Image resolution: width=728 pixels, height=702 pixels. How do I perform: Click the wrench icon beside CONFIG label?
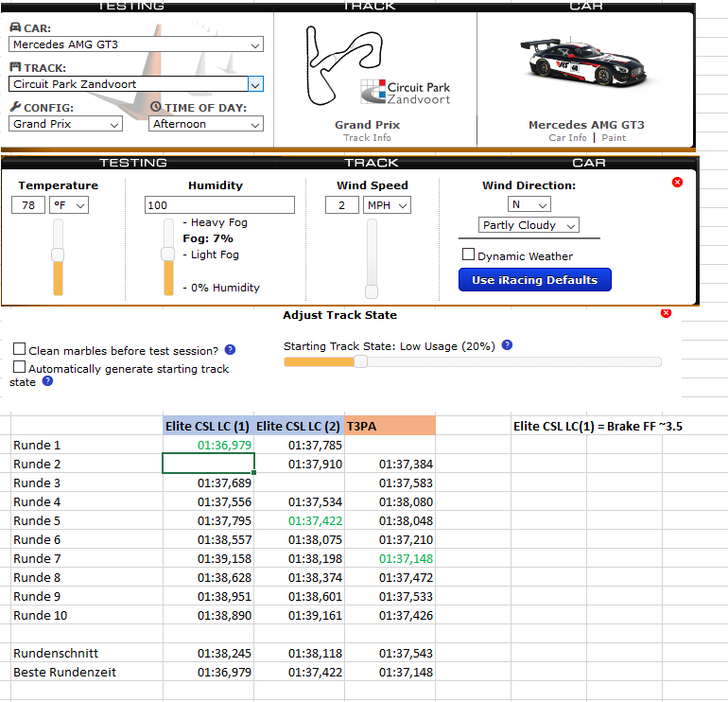[15, 107]
